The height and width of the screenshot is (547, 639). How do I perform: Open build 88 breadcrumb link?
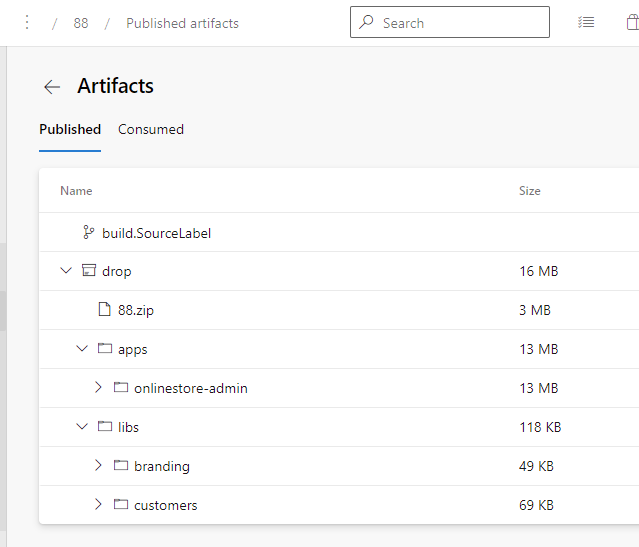(81, 23)
